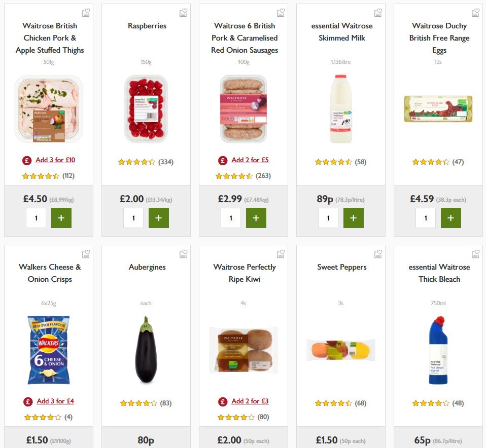486x448 pixels.
Task: Click the Sweet Peppers product photo
Action: pyautogui.click(x=340, y=349)
